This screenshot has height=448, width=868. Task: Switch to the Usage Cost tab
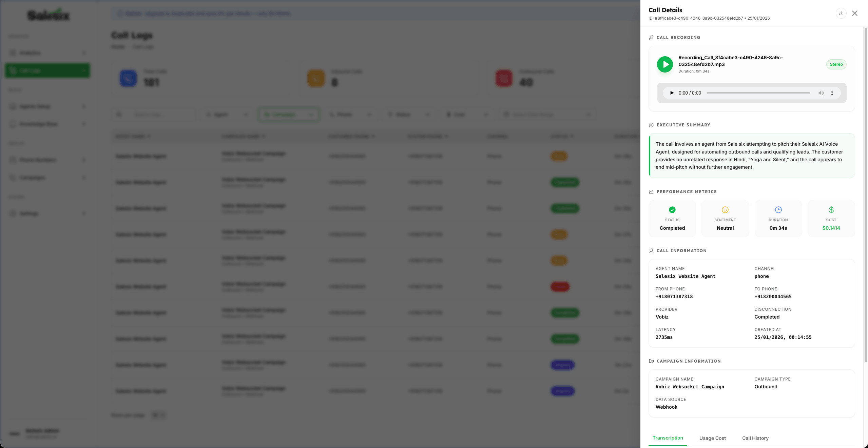point(712,438)
